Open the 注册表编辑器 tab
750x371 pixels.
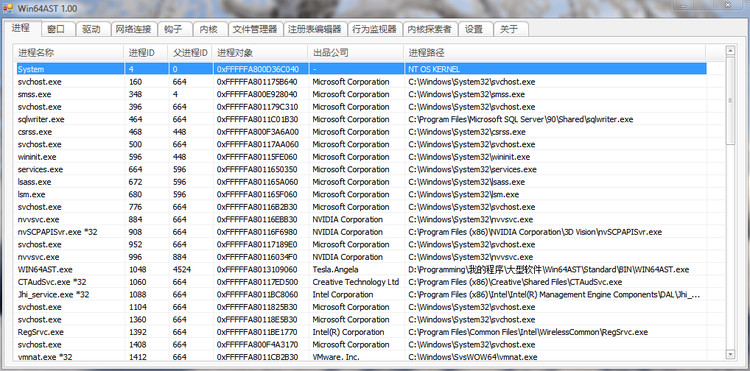pos(315,29)
